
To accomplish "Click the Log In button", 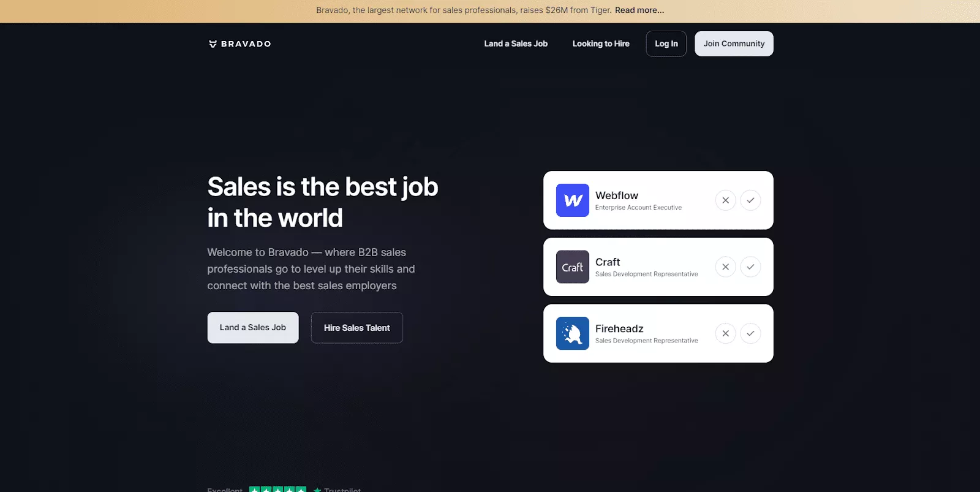I will pyautogui.click(x=666, y=44).
